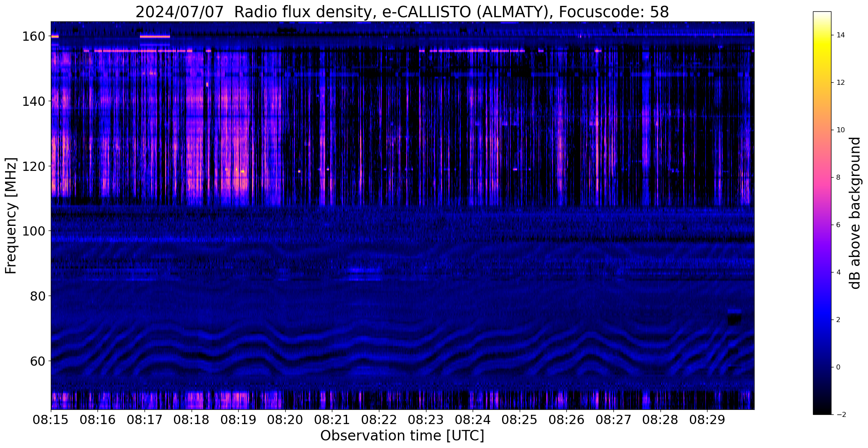This screenshot has width=868, height=448.
Task: Click the 08:20 time axis label
Action: [285, 420]
